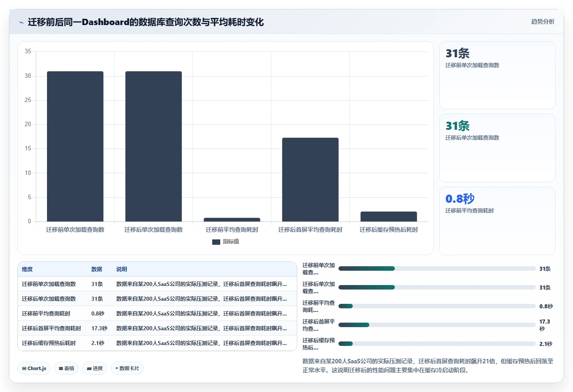Click the 17.3秒 首屏平均查询 progress bar
Viewport: 573px width, 392px height.
pos(437,325)
